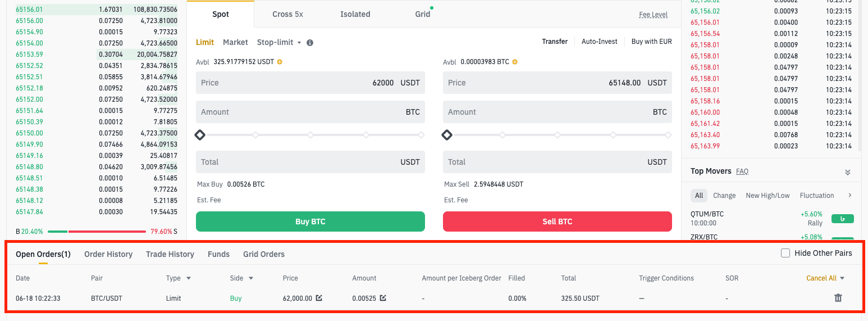Screen dimensions: 868x321
Task: Open the Cross 5x margin tab
Action: pyautogui.click(x=287, y=14)
